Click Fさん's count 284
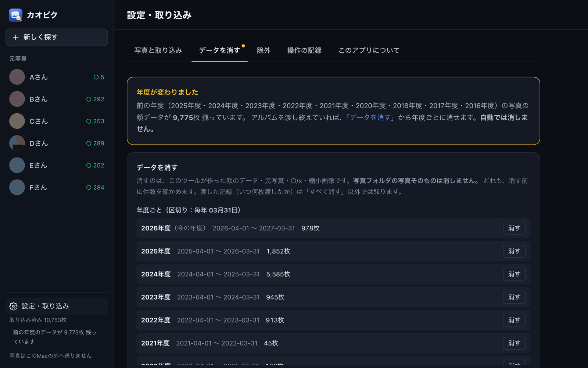 point(95,187)
